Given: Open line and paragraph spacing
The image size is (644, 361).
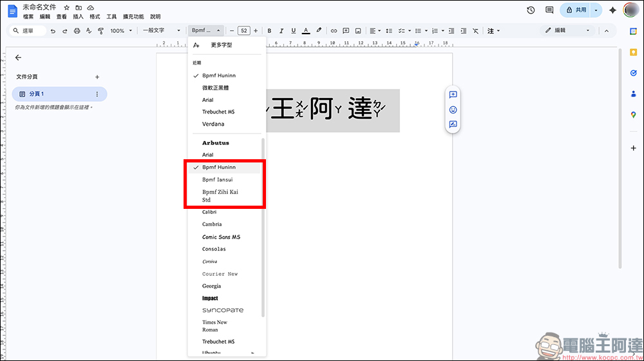Looking at the screenshot, I should tap(389, 31).
